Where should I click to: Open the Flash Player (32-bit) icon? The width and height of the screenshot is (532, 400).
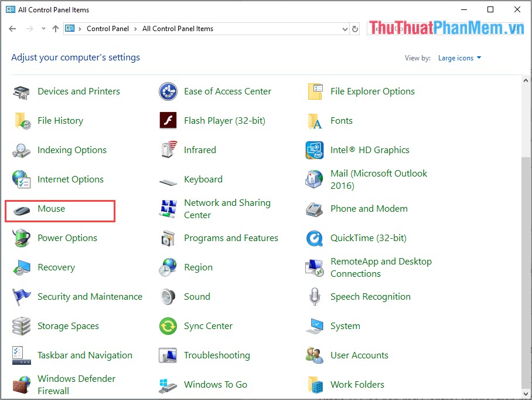[x=168, y=121]
